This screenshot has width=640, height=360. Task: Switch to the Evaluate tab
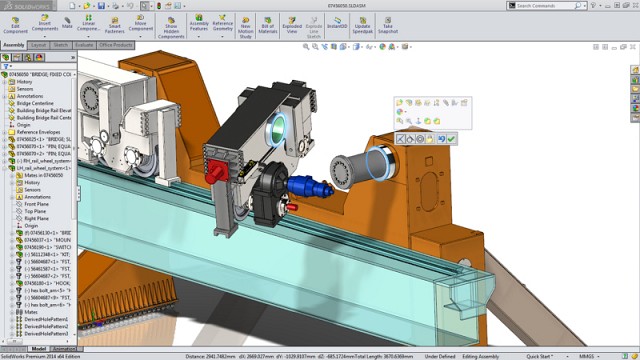(x=84, y=45)
